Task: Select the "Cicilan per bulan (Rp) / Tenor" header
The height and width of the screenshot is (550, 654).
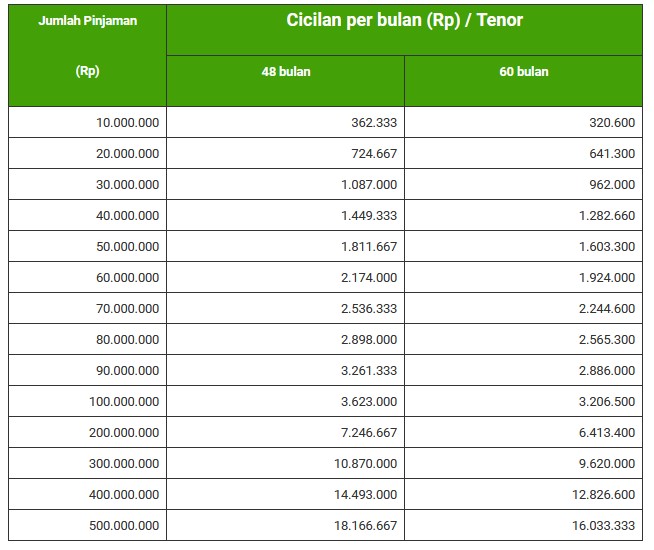Action: pos(404,20)
